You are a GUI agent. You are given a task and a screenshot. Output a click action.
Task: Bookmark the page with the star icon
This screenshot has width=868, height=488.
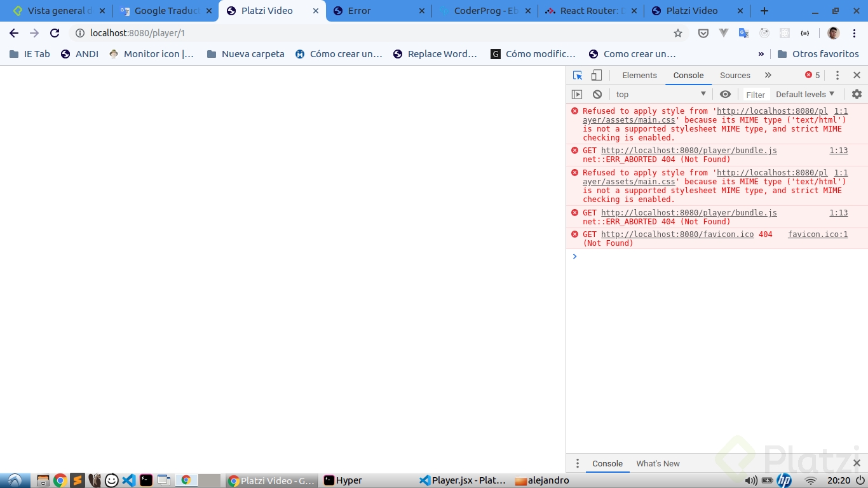[x=678, y=32]
